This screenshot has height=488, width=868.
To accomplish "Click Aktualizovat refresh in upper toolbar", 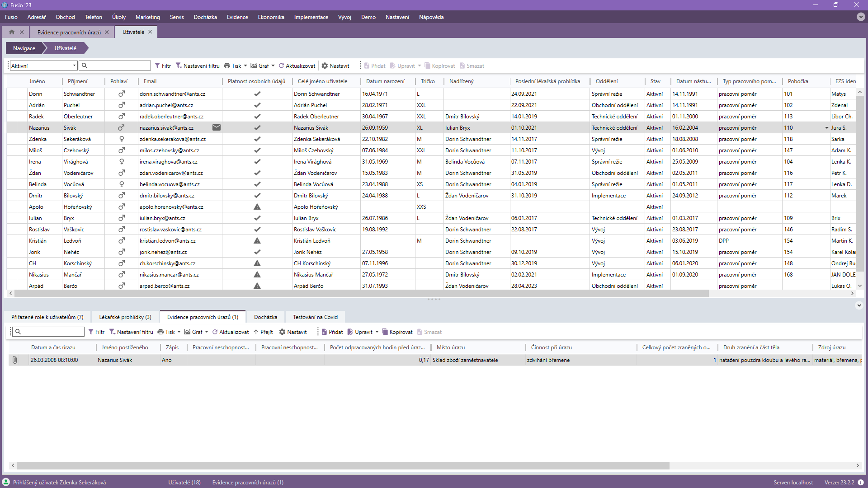I will [x=297, y=66].
